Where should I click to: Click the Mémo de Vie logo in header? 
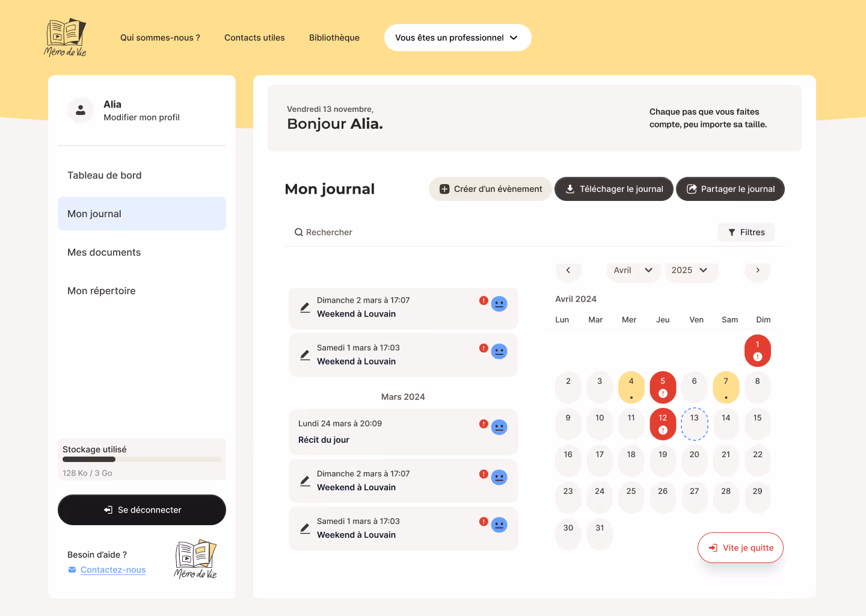click(66, 37)
